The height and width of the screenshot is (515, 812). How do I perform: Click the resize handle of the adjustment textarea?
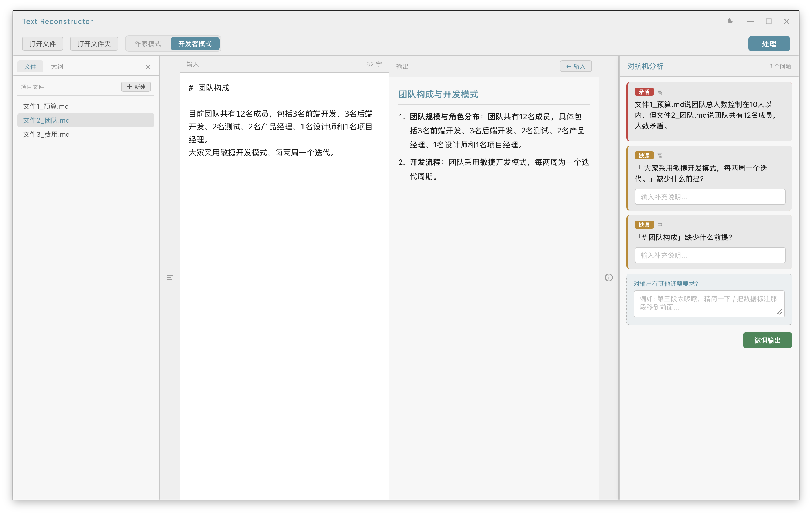tap(779, 312)
